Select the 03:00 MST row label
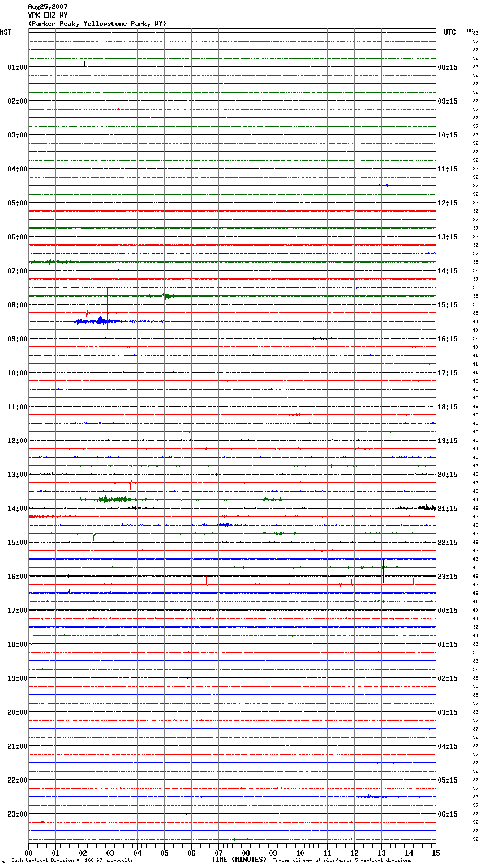Image resolution: width=481 pixels, height=868 pixels. [x=18, y=135]
